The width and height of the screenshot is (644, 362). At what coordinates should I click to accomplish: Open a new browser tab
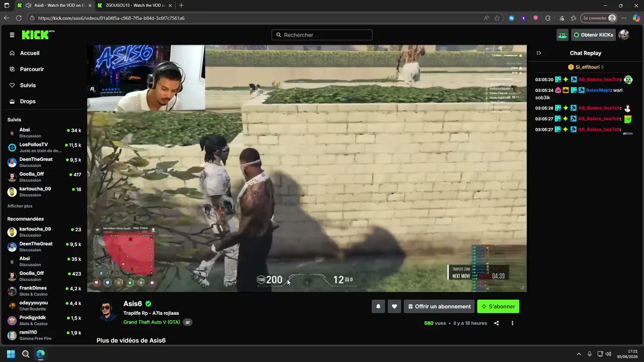pos(181,6)
